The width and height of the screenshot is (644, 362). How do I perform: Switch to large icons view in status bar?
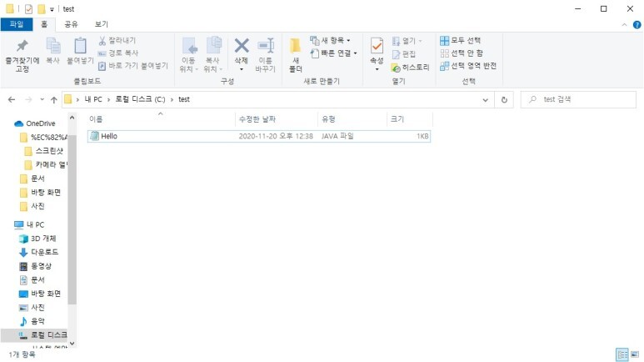[635, 354]
